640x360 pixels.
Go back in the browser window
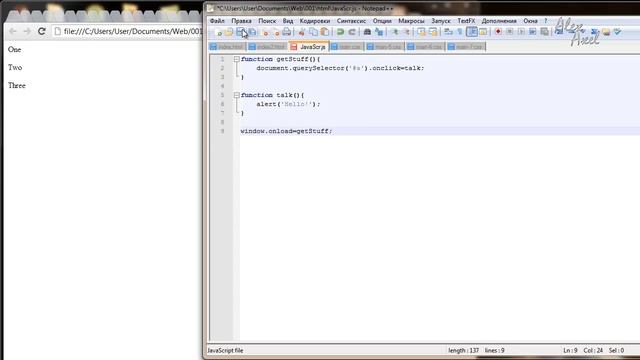coord(13,31)
